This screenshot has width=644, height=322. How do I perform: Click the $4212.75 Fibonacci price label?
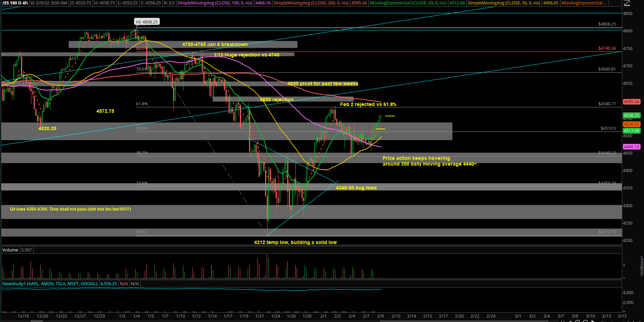(x=607, y=232)
